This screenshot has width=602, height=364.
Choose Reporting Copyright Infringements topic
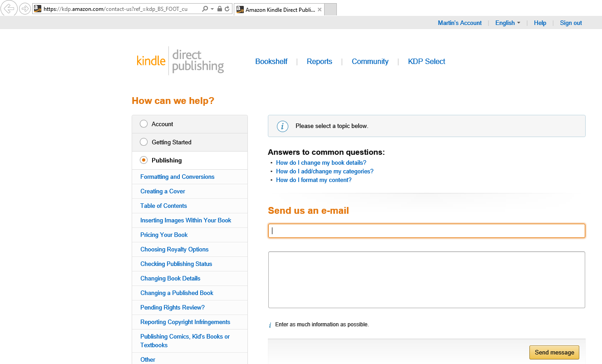[185, 322]
